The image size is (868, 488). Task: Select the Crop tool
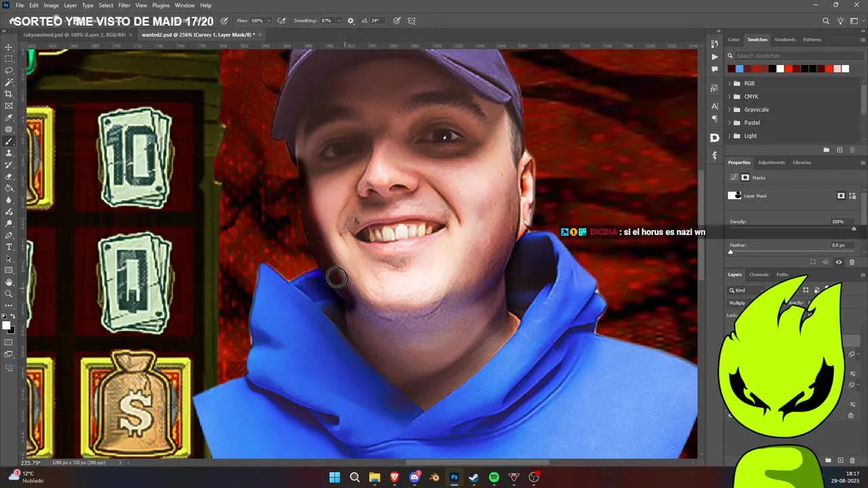tap(9, 94)
